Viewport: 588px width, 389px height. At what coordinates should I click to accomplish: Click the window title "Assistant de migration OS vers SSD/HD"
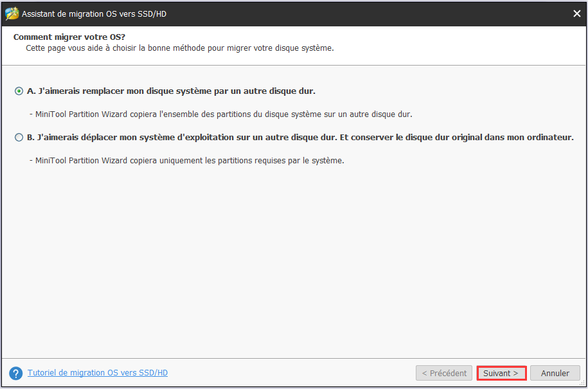tap(94, 14)
